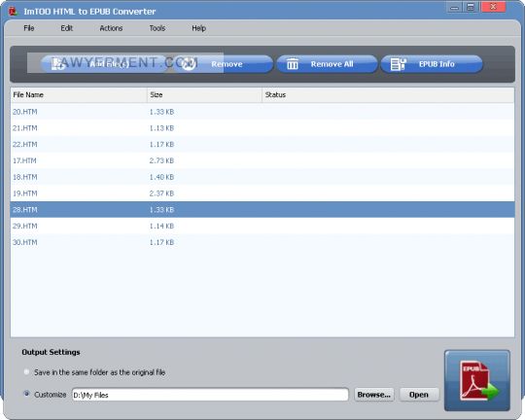The width and height of the screenshot is (525, 420).
Task: Minimize the converter window
Action: click(x=455, y=8)
